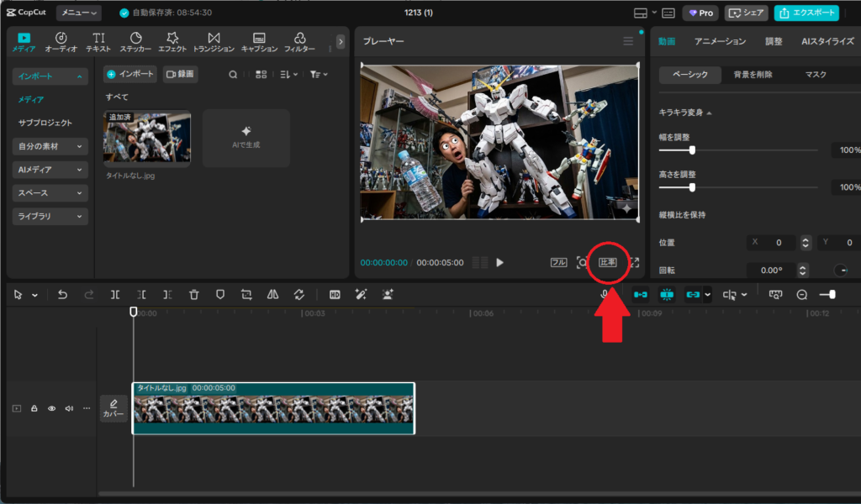Open the エフェクト (Effects) panel
The height and width of the screenshot is (504, 861).
172,42
